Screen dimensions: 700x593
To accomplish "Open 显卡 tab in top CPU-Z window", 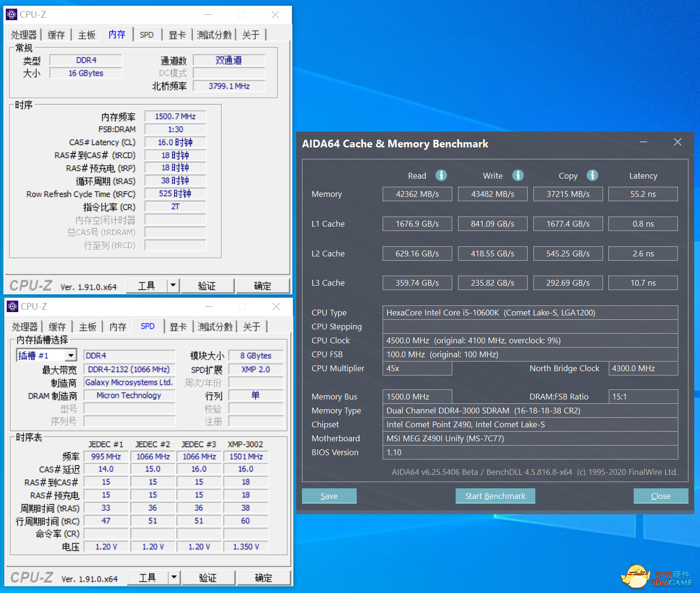I will coord(177,35).
